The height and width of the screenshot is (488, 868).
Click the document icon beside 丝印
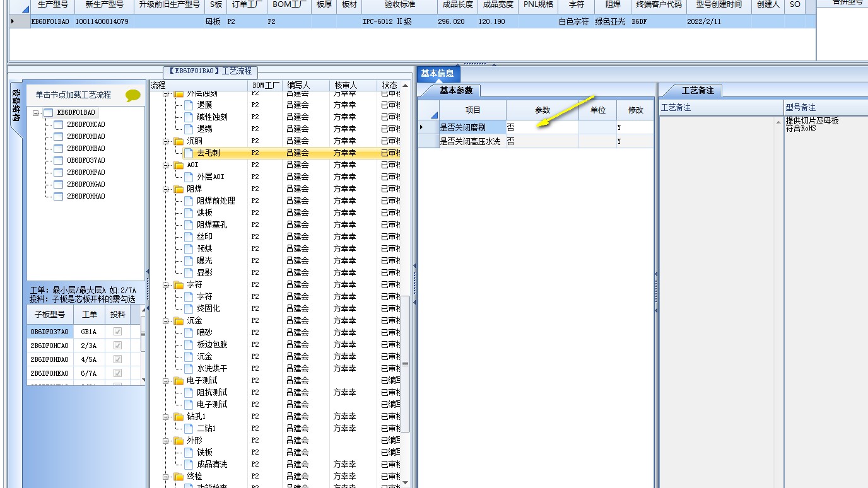pos(188,236)
